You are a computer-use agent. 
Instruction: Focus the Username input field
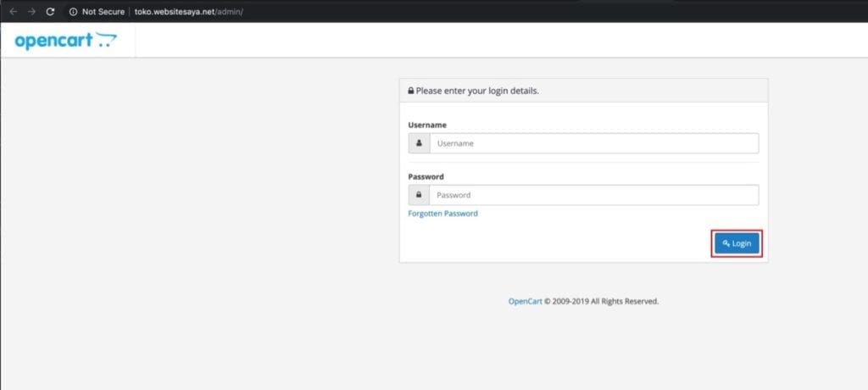pyautogui.click(x=593, y=143)
